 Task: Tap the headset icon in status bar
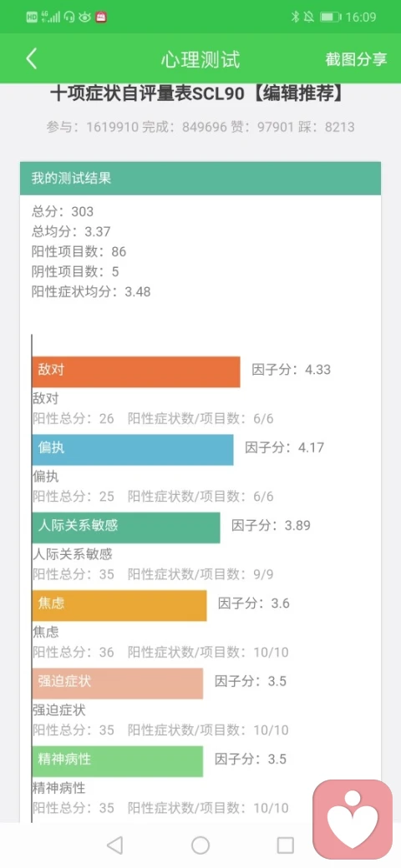point(69,18)
